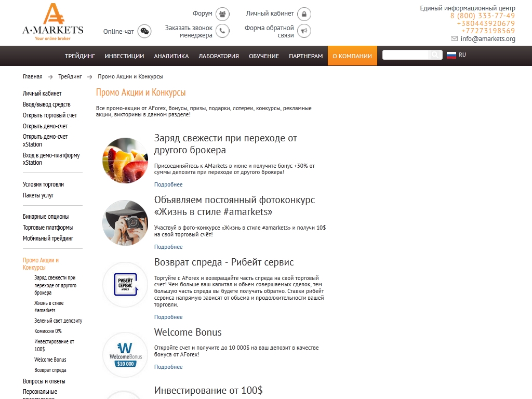Image resolution: width=532 pixels, height=399 pixels.
Task: Select the О КОМПАНИИ menu item
Action: pyautogui.click(x=352, y=56)
